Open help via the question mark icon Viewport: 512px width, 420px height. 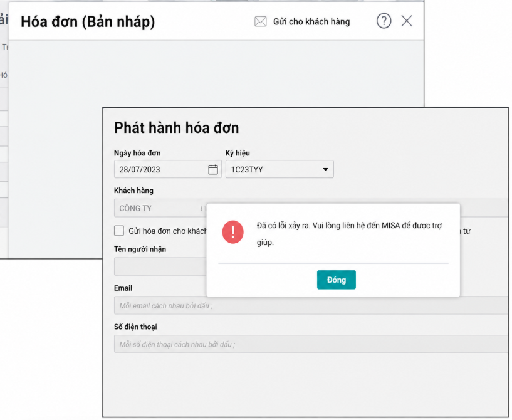click(384, 21)
